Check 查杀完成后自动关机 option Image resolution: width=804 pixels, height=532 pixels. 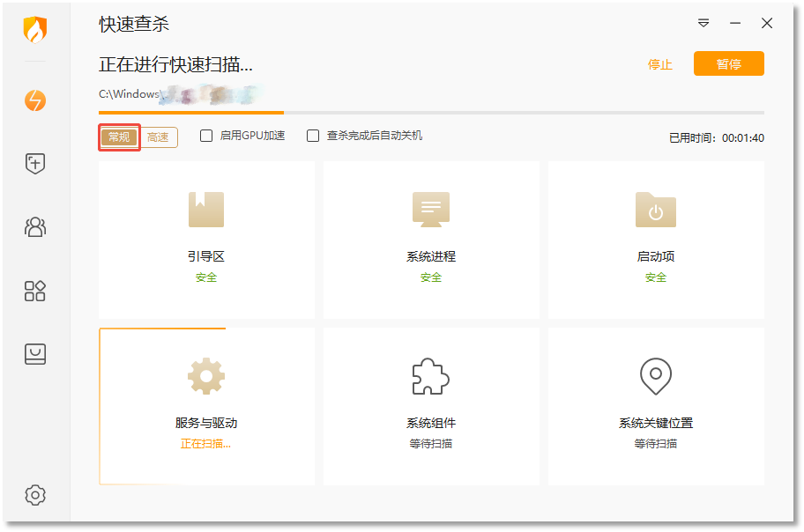click(313, 136)
